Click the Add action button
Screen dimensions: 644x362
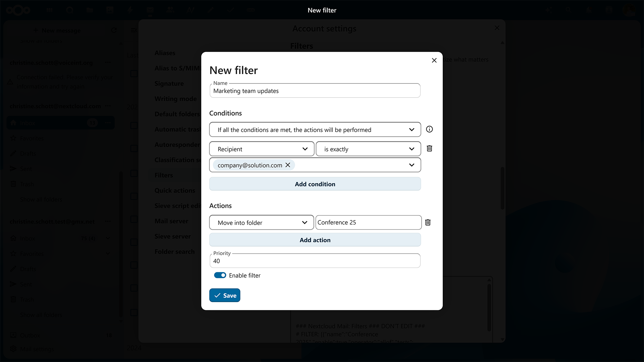pos(315,240)
